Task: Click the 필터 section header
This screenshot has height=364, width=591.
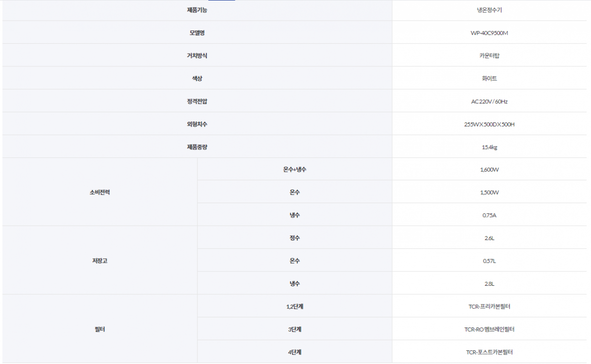Action: [98, 329]
